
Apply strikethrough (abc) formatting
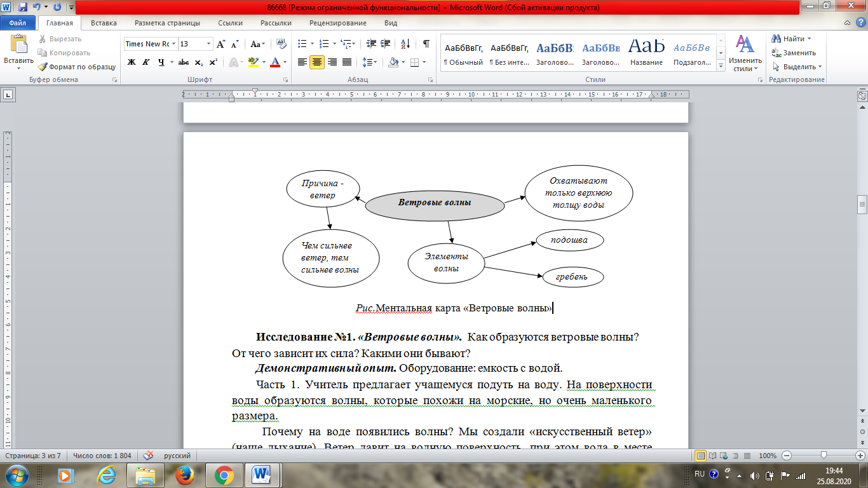184,62
